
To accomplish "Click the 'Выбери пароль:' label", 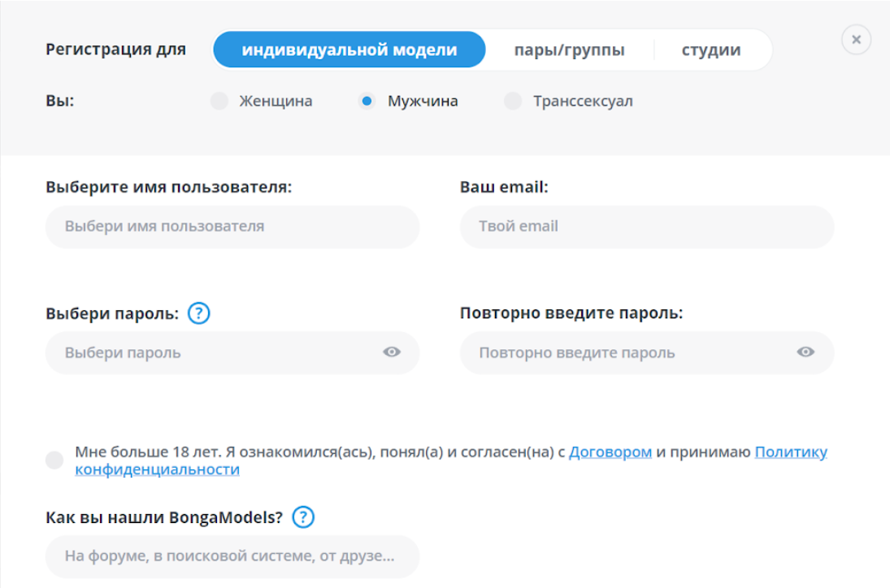I will pyautogui.click(x=112, y=313).
